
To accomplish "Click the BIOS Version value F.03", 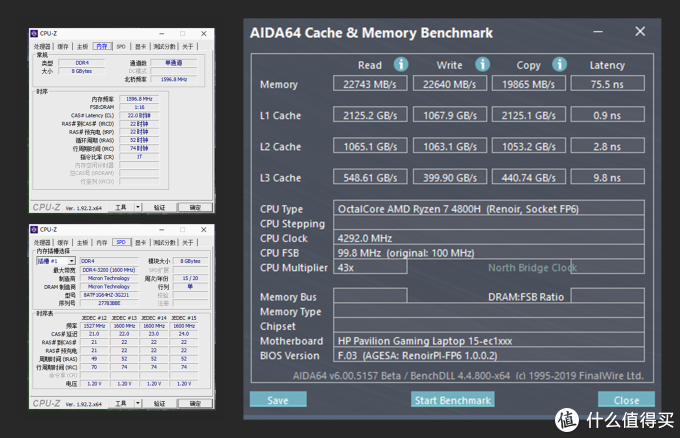I will (489, 355).
